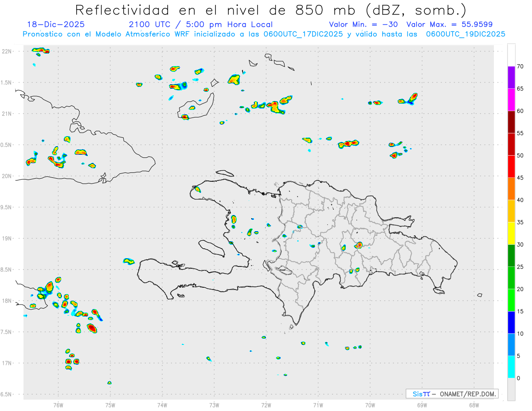Click the '22N' latitude label
This screenshot has width=532, height=411.
(8, 51)
